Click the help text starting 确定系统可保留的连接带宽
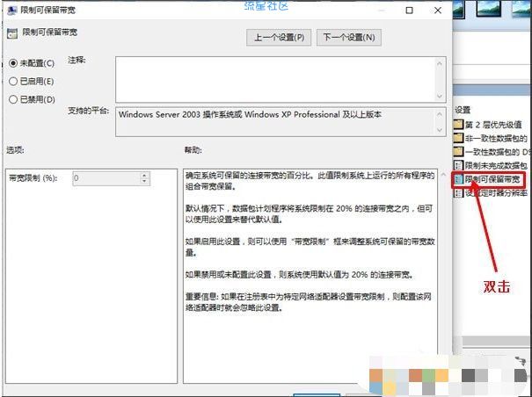532x397 pixels. tap(310, 181)
